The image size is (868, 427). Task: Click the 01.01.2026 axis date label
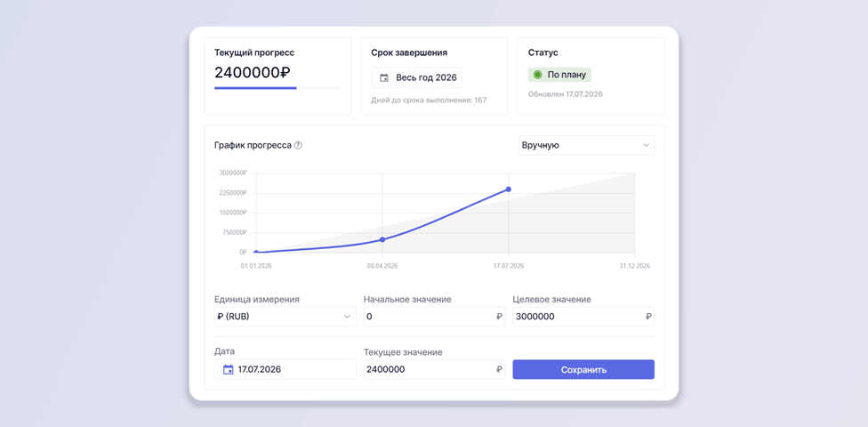[x=256, y=266]
